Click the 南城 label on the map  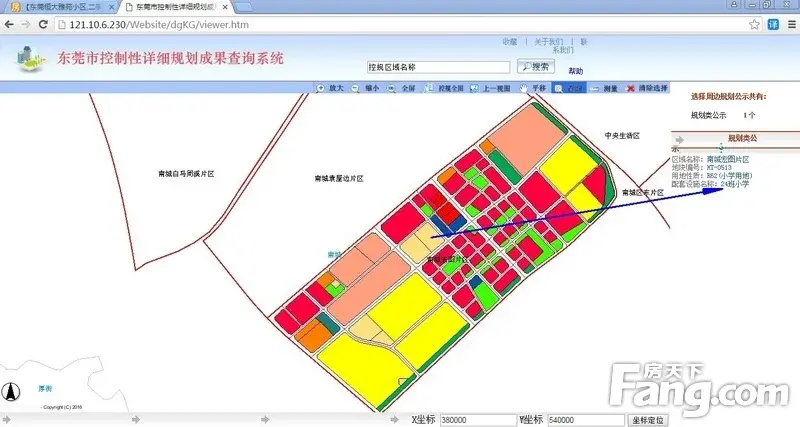[x=334, y=255]
